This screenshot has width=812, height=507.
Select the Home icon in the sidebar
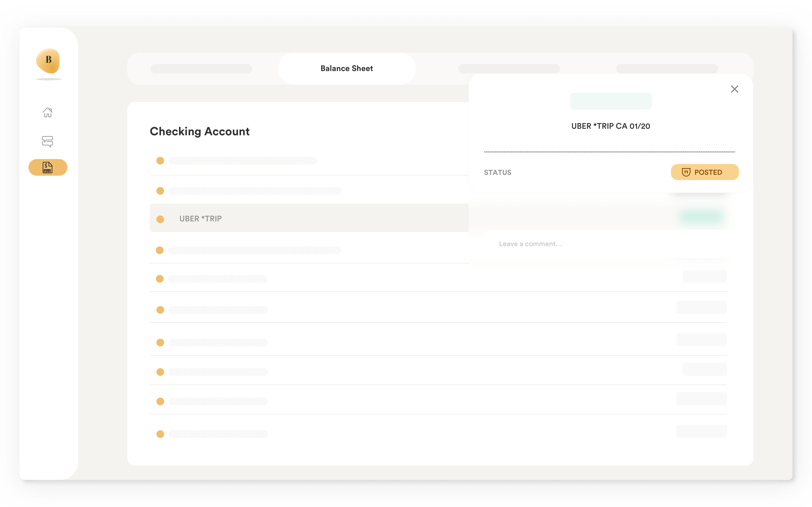[48, 113]
